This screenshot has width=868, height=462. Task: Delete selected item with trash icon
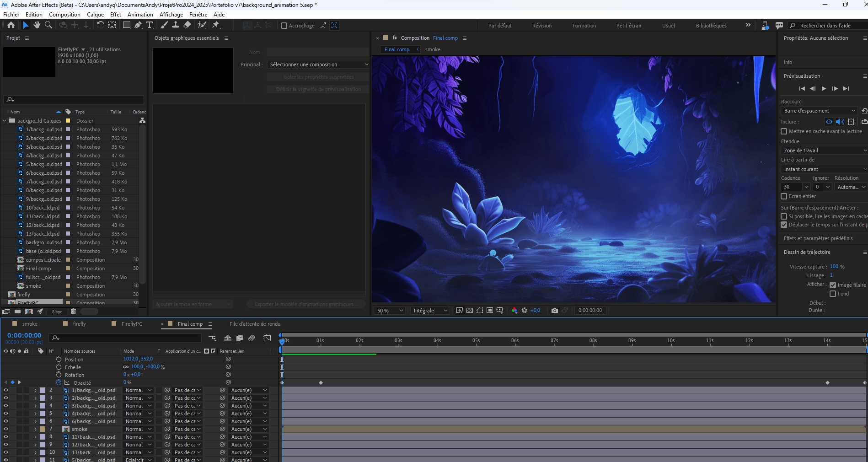click(x=73, y=312)
